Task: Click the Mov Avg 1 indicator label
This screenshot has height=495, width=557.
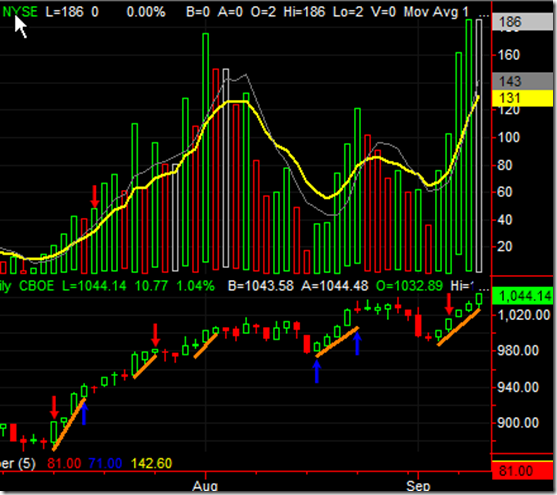Action: point(436,12)
